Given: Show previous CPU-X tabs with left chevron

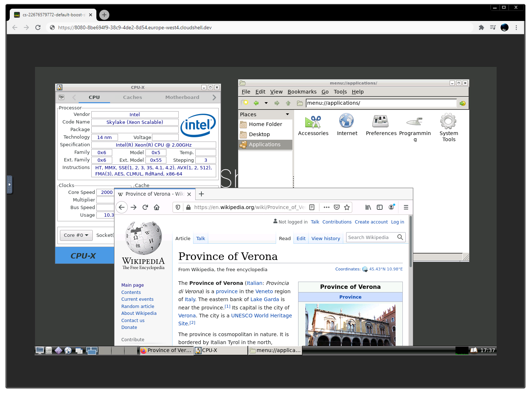Looking at the screenshot, I should click(x=74, y=97).
